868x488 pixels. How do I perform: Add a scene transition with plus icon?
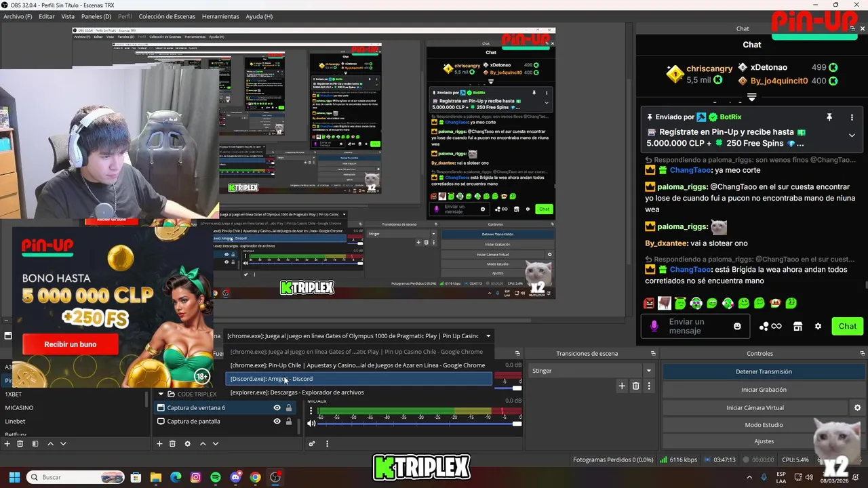pyautogui.click(x=622, y=386)
